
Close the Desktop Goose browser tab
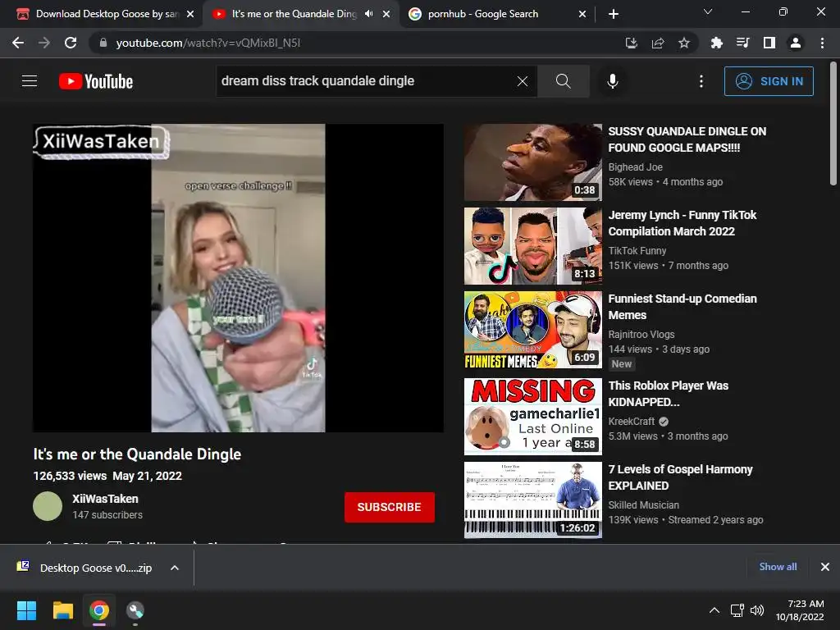190,14
